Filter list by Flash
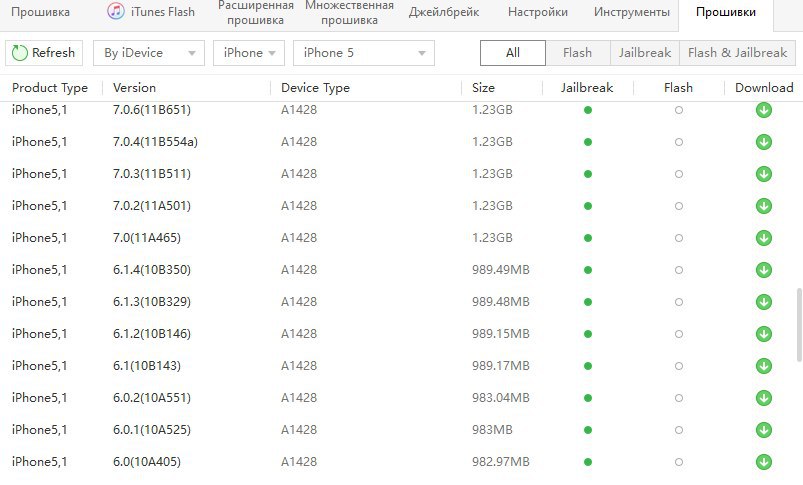803x485 pixels. [x=578, y=53]
